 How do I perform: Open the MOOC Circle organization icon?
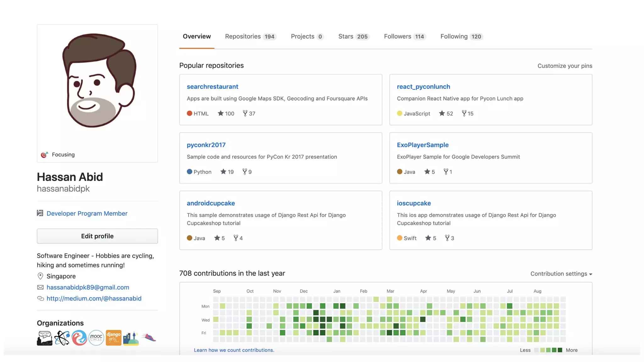pyautogui.click(x=96, y=338)
